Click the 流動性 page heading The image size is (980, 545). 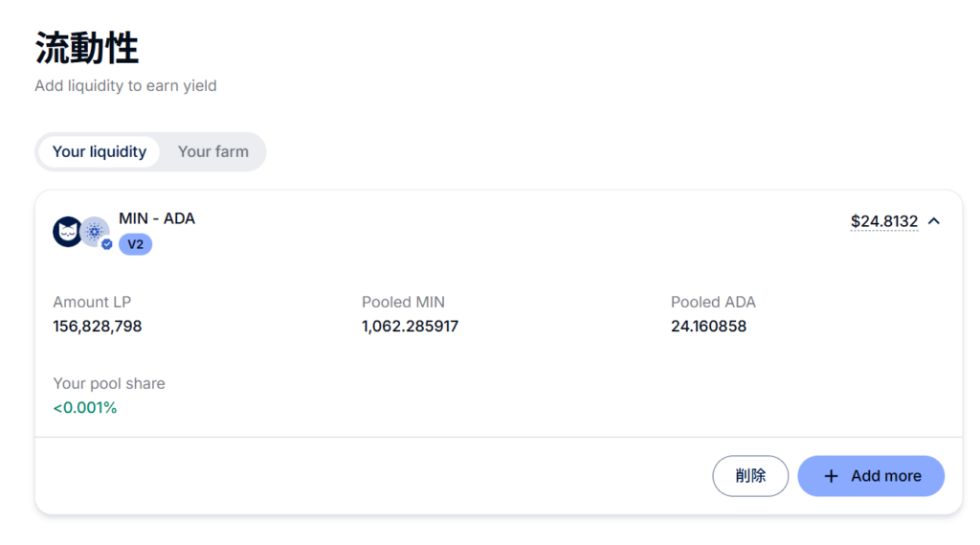(x=87, y=48)
